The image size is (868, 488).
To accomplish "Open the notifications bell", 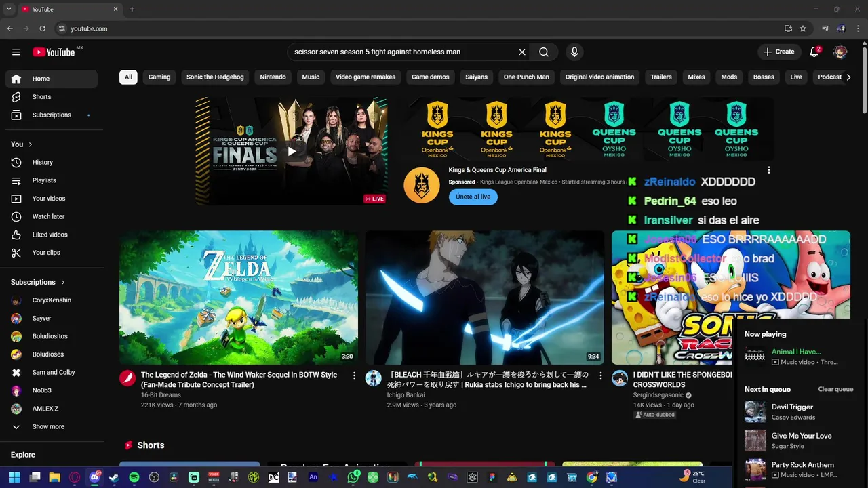I will pos(815,52).
